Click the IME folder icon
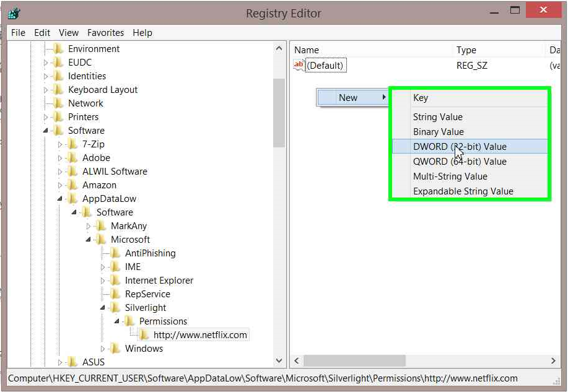Screen dimensions: 568x392 pos(115,267)
